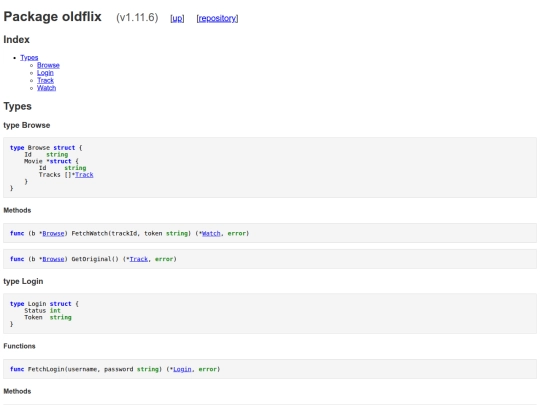This screenshot has width=540, height=405.
Task: Go to Login in the index list
Action: (45, 73)
